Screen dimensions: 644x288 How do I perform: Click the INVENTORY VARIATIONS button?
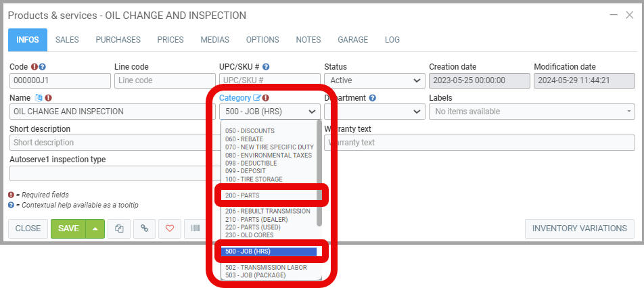point(580,229)
